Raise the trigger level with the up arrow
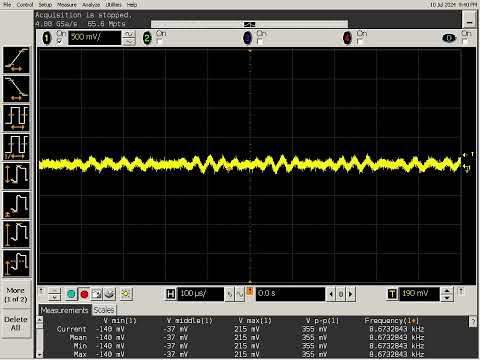Screen dimensions: 480x360 447,291
